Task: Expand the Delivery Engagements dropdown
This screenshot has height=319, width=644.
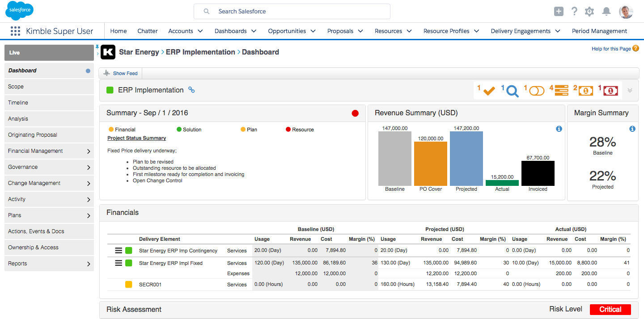Action: click(x=558, y=31)
